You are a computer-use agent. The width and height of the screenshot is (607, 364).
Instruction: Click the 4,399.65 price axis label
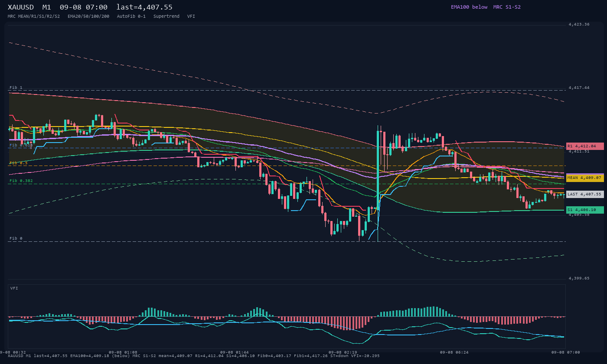pyautogui.click(x=579, y=278)
